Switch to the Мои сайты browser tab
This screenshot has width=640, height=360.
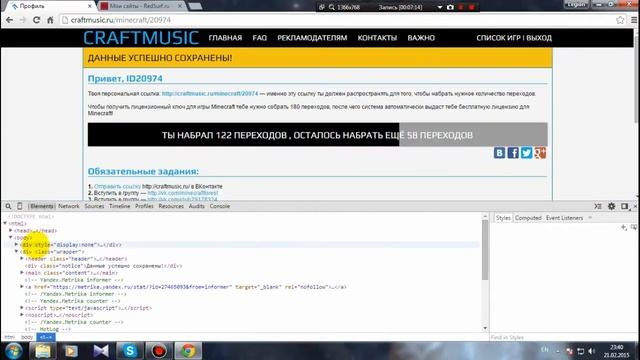tap(140, 6)
